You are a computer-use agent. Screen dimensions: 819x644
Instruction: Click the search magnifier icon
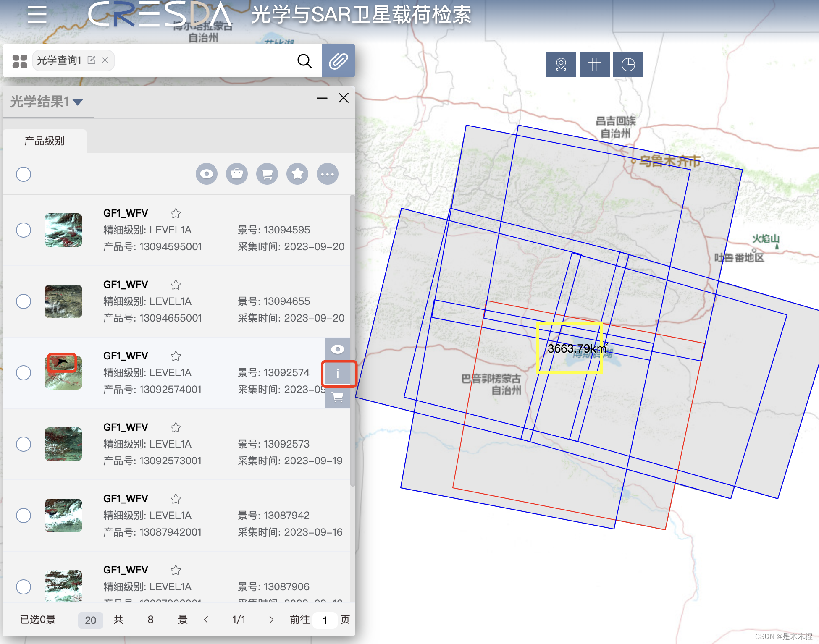point(304,61)
